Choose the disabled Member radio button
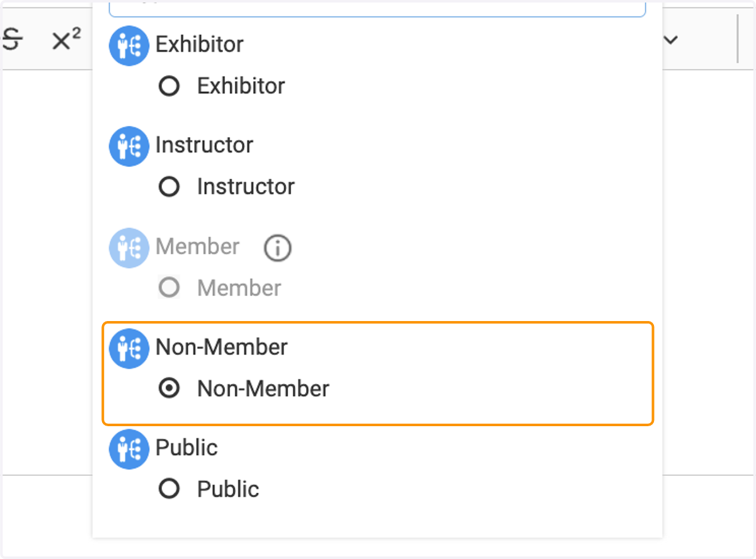This screenshot has width=756, height=559. point(169,288)
